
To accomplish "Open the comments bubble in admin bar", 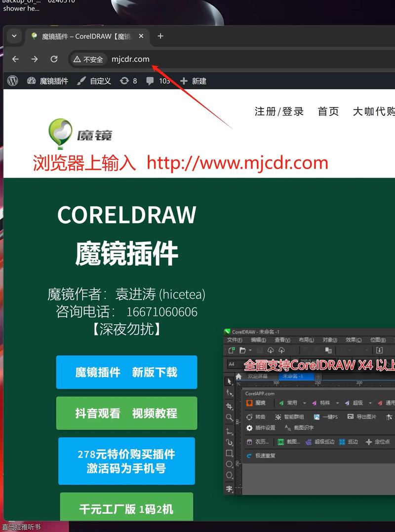I will 158,81.
